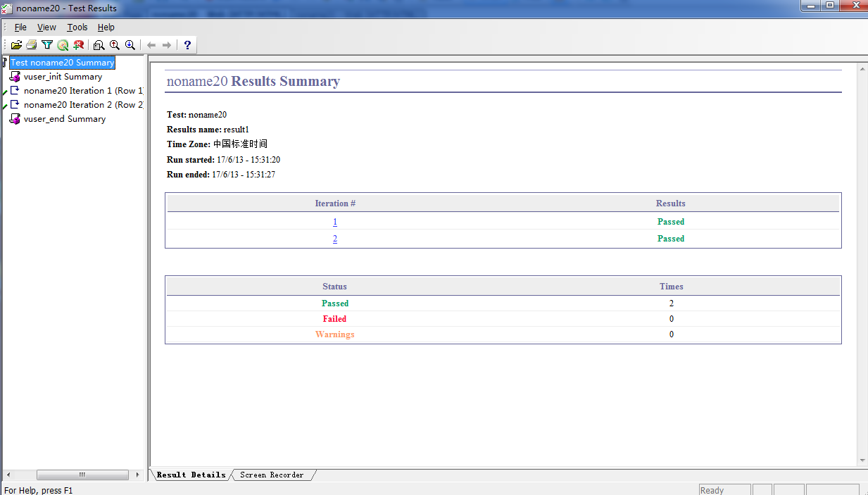The height and width of the screenshot is (495, 868).
Task: Click the Back arrow in toolbar
Action: pyautogui.click(x=151, y=45)
